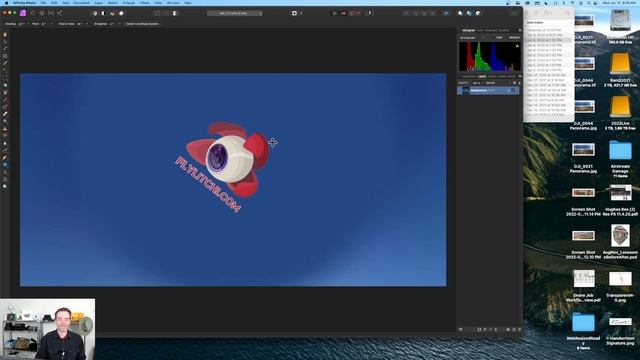Open the Affinity Photo application menu

click(24, 3)
